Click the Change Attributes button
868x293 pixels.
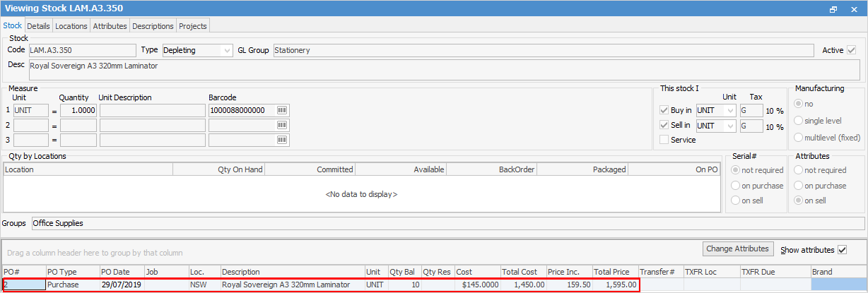tap(739, 249)
